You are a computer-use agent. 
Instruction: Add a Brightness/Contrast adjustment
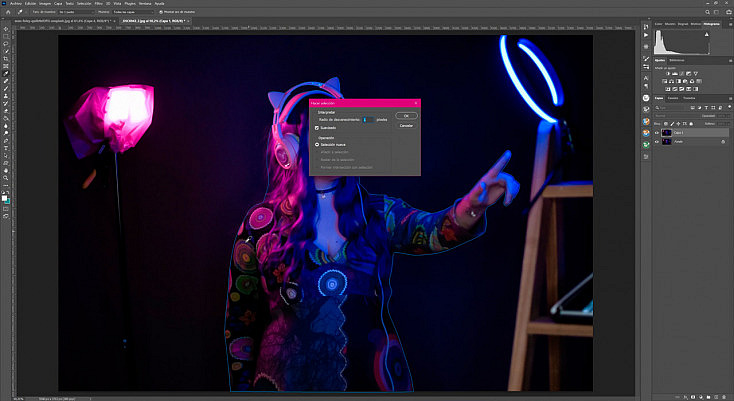pos(668,74)
